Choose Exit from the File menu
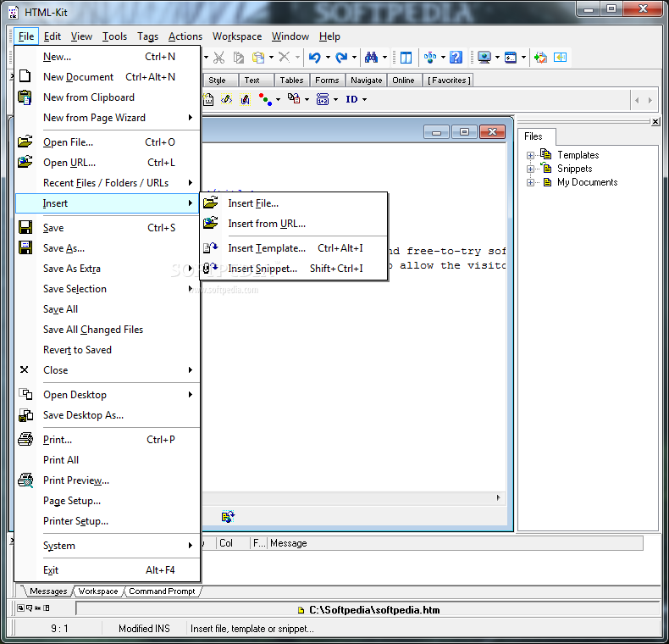The width and height of the screenshot is (669, 644). tap(107, 570)
